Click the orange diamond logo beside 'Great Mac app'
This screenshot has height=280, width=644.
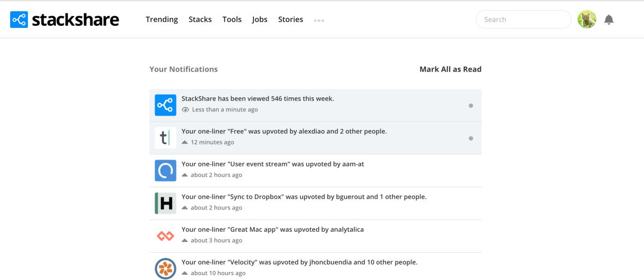[x=165, y=236]
